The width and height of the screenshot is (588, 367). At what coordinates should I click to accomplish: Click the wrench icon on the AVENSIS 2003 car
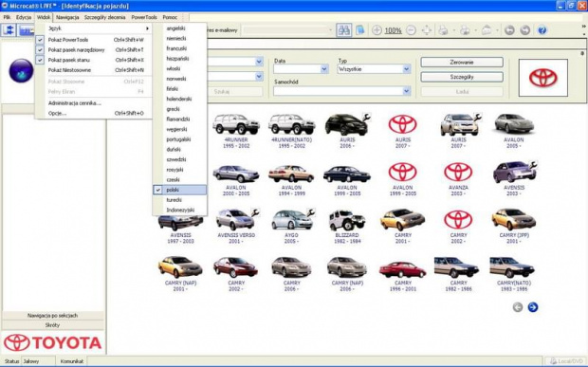point(533,164)
